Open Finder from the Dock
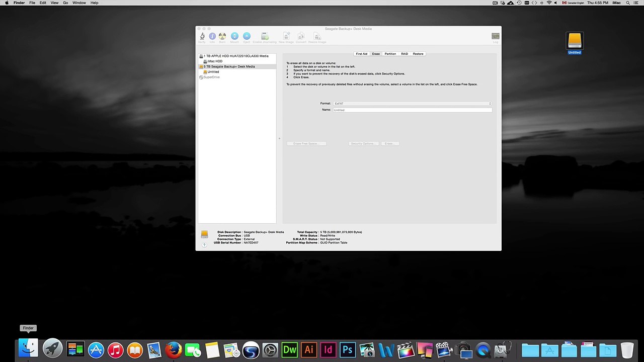The height and width of the screenshot is (362, 644). pyautogui.click(x=28, y=349)
